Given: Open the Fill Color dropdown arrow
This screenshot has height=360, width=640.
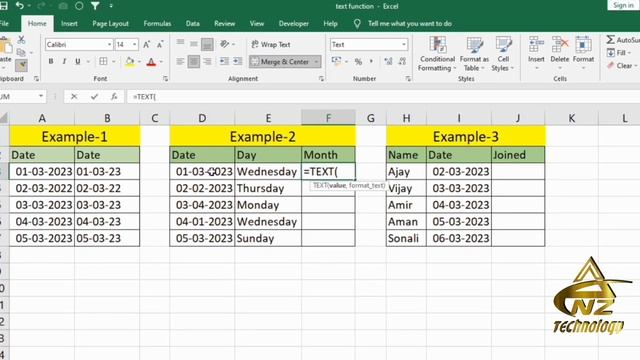Looking at the screenshot, I should [x=139, y=62].
